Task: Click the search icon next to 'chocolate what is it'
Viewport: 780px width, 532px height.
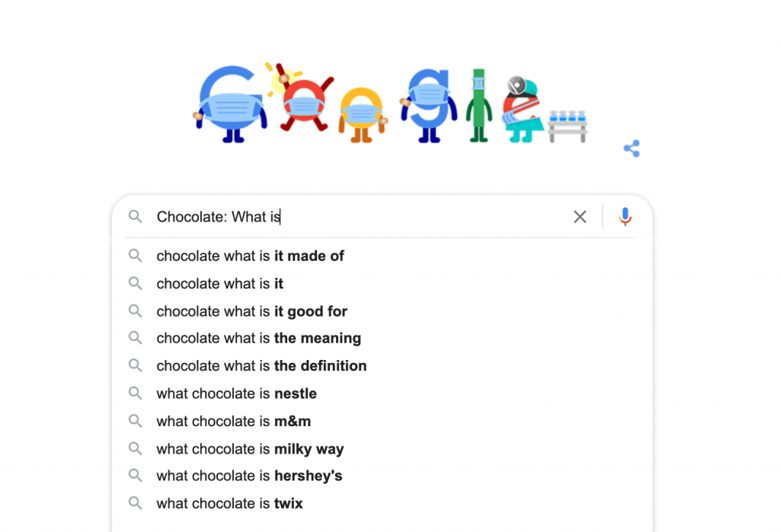Action: click(x=136, y=283)
